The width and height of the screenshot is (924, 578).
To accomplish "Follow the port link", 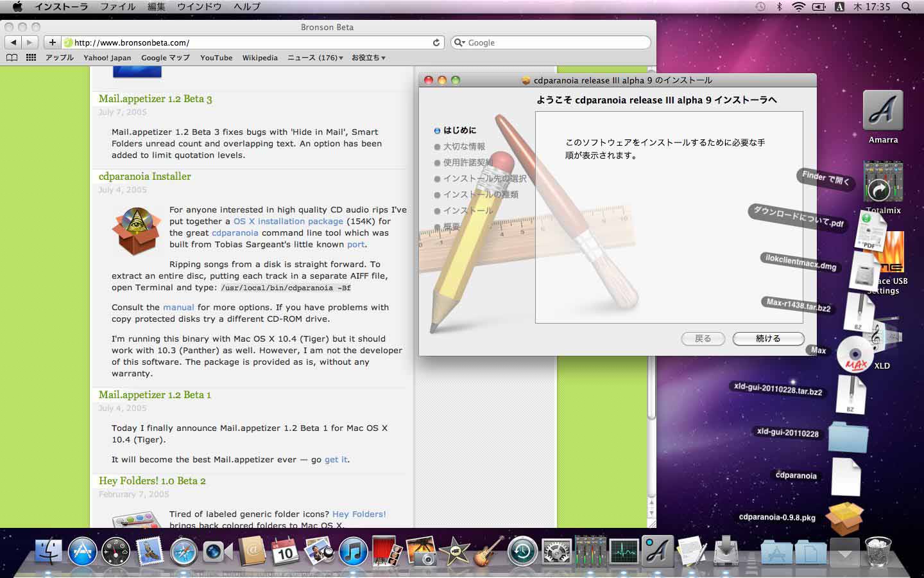I will tap(355, 245).
